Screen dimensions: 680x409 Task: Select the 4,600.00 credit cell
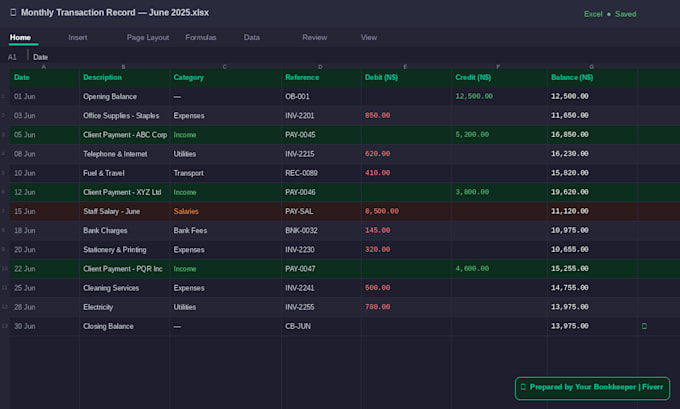499,268
